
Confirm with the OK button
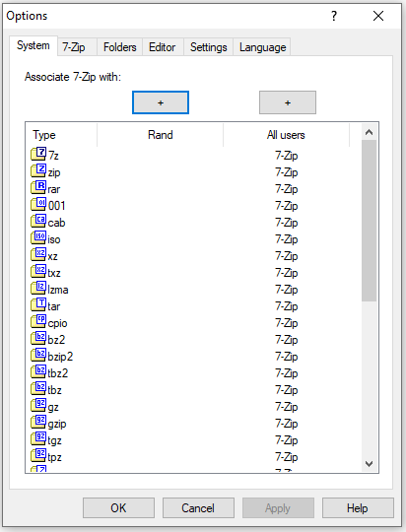tap(118, 508)
